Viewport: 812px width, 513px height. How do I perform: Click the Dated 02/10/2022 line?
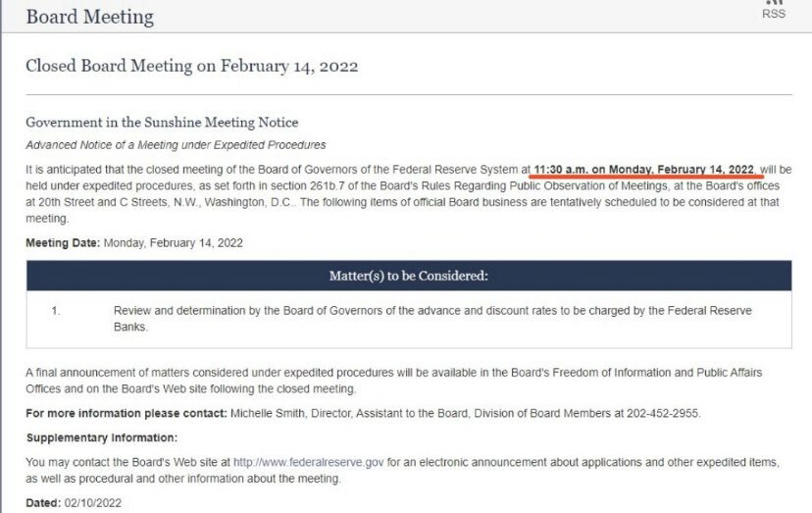(x=74, y=503)
